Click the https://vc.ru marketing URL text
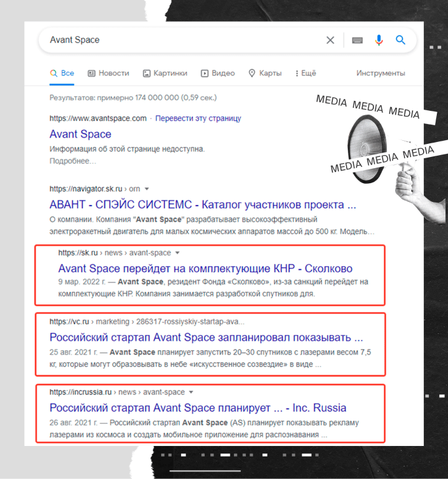448x479 pixels. 147,321
